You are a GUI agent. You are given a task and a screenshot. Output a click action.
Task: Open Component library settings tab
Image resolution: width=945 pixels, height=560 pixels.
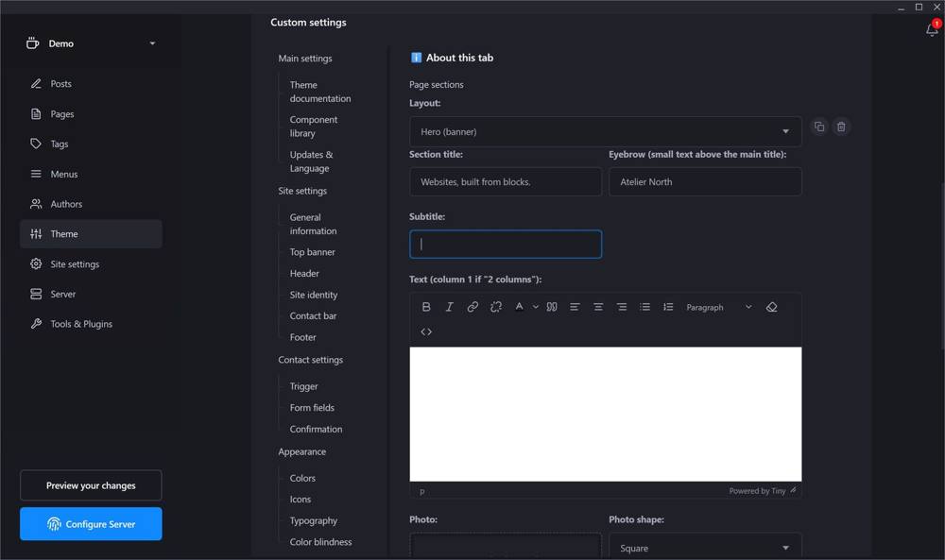click(314, 127)
